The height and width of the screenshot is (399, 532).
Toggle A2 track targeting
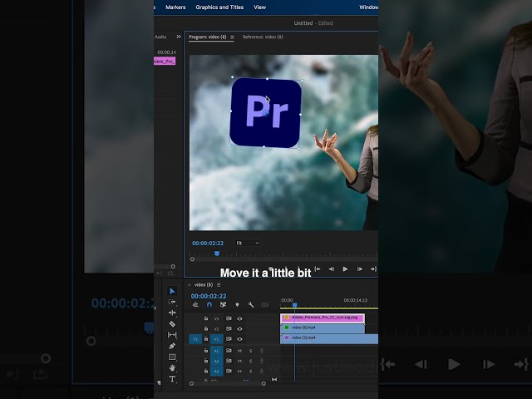(x=216, y=361)
